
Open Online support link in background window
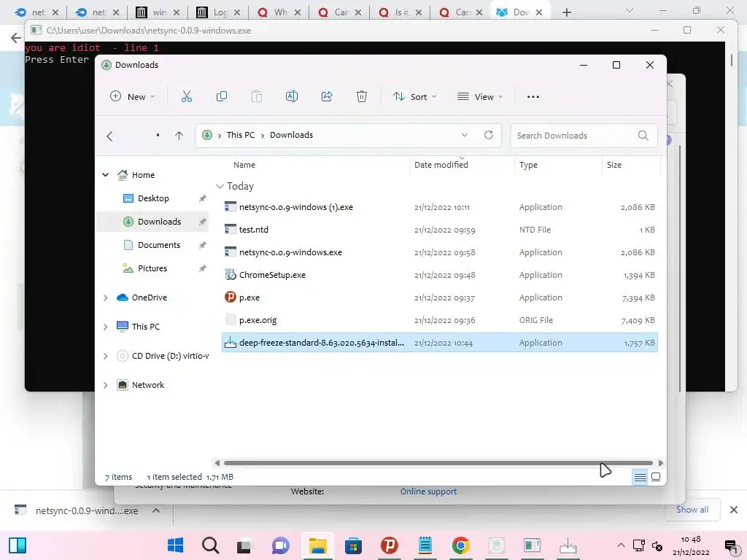click(428, 491)
